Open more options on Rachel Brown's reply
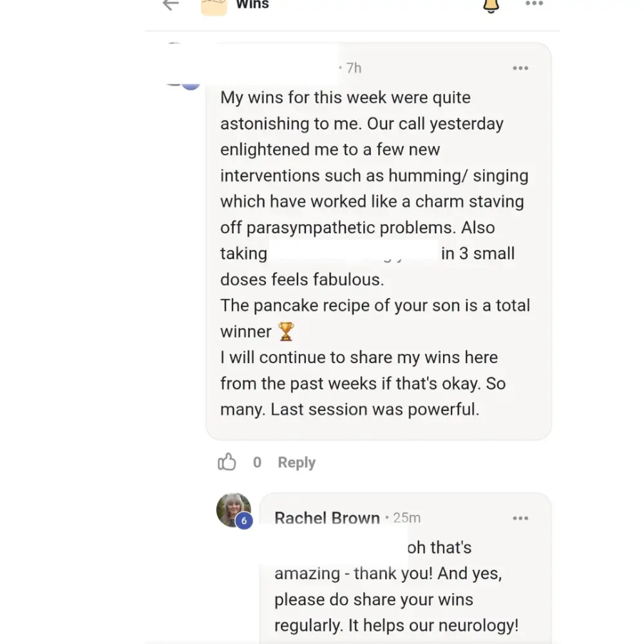This screenshot has height=644, width=644. [520, 518]
